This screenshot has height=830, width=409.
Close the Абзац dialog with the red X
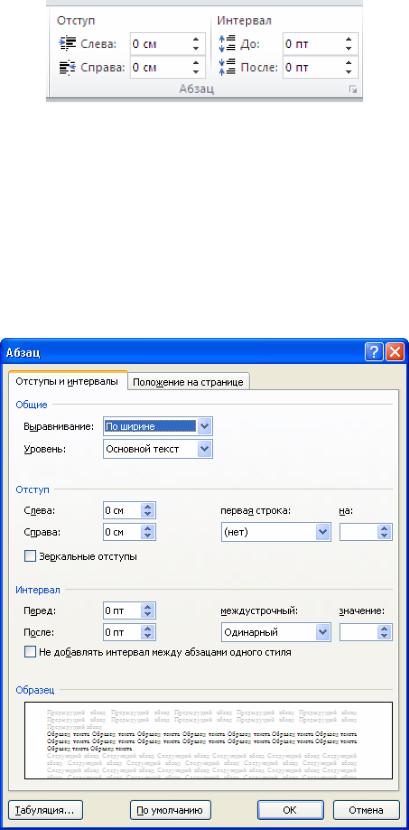[x=394, y=352]
